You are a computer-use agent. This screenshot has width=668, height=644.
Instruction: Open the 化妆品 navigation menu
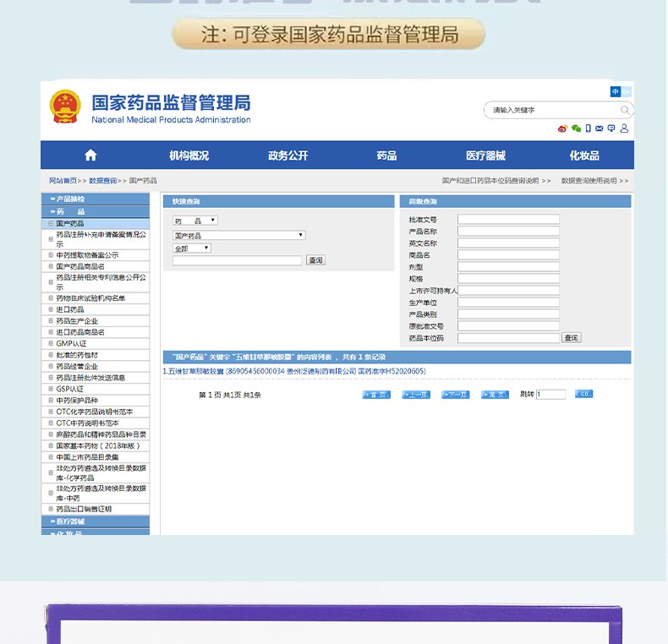tap(584, 156)
